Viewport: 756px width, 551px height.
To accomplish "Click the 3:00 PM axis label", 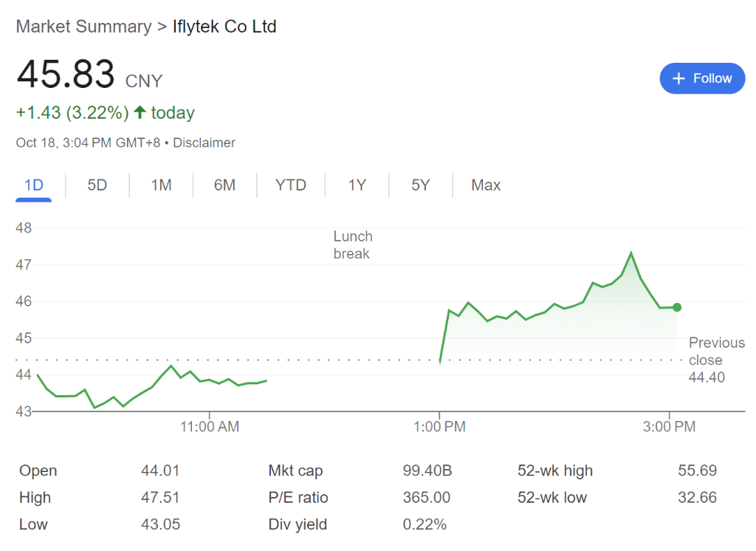I will [x=669, y=426].
